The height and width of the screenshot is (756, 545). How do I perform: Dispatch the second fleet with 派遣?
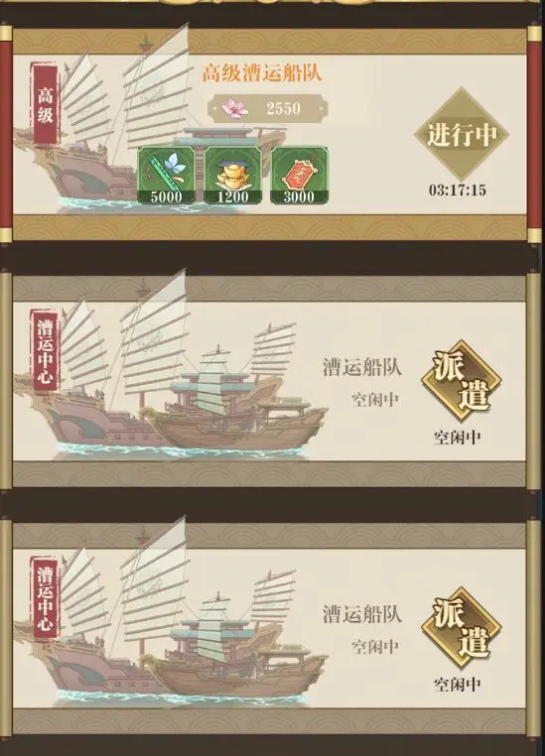462,381
